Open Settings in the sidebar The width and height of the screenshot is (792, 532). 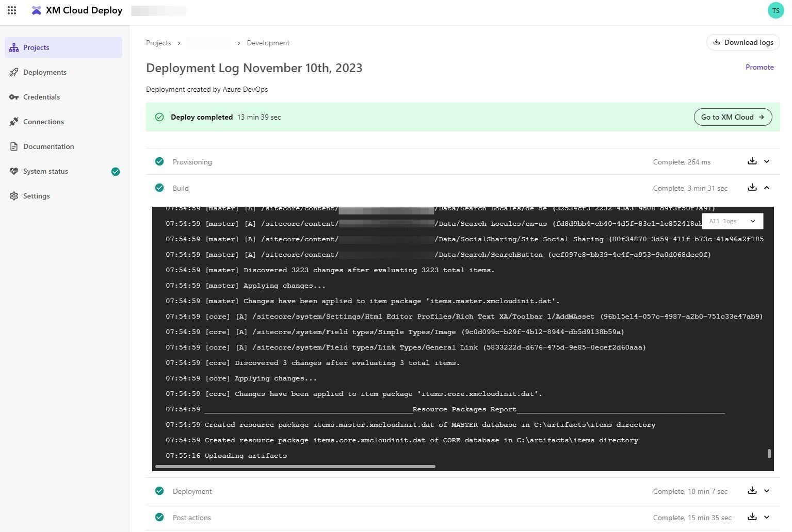[63, 196]
